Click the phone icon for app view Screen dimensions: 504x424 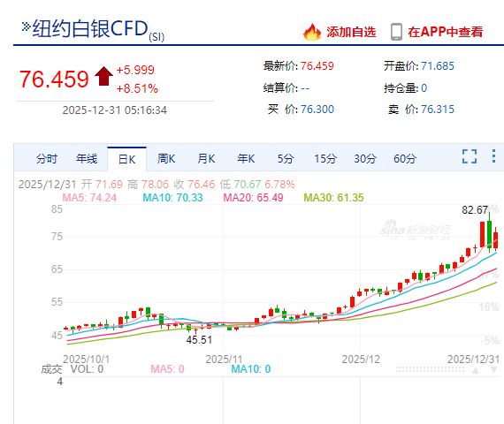click(x=396, y=32)
